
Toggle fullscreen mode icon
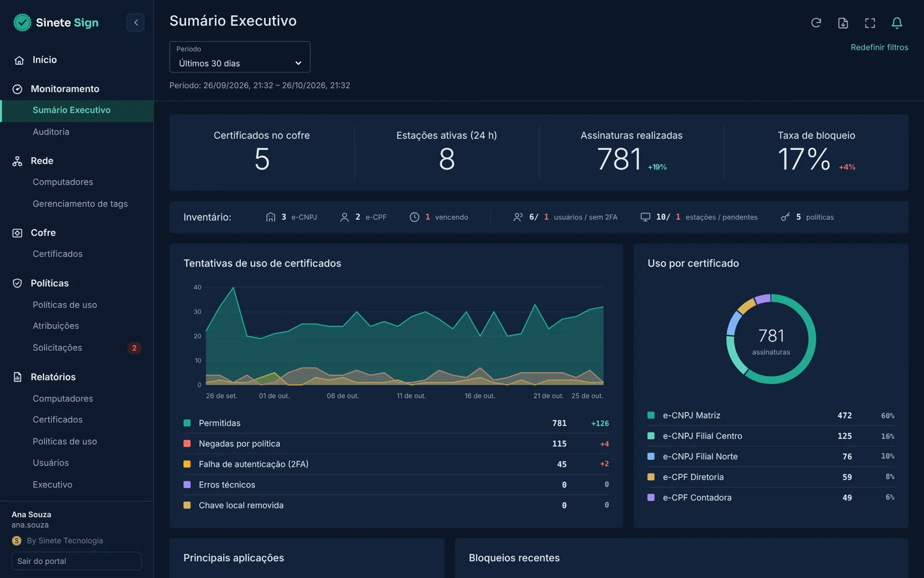870,23
